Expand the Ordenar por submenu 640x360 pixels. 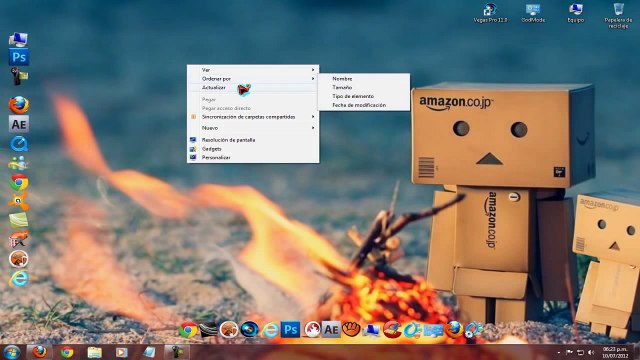[x=253, y=79]
